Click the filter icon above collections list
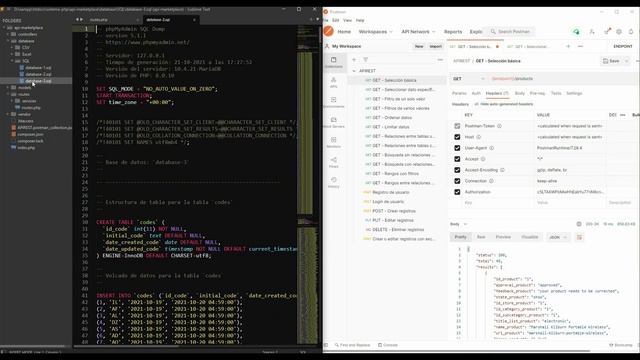Image resolution: width=640 pixels, height=360 pixels. (365, 60)
